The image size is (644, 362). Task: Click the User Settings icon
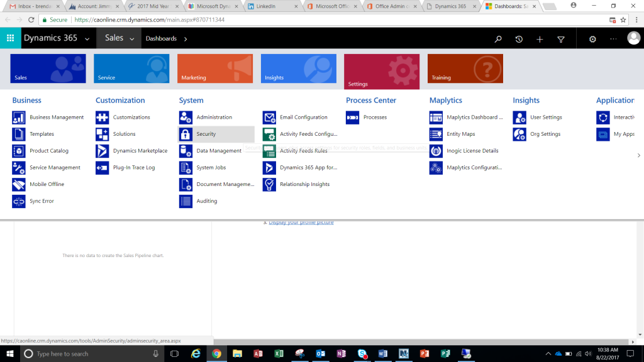tap(519, 118)
